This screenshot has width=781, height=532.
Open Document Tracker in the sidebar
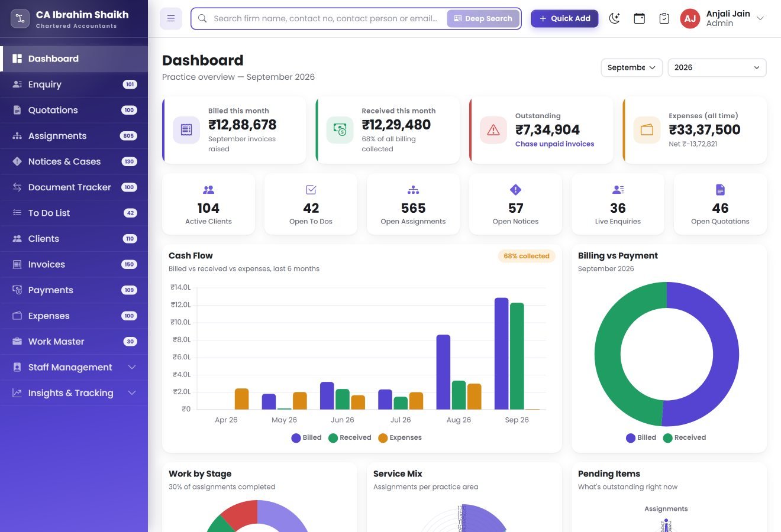pyautogui.click(x=74, y=187)
